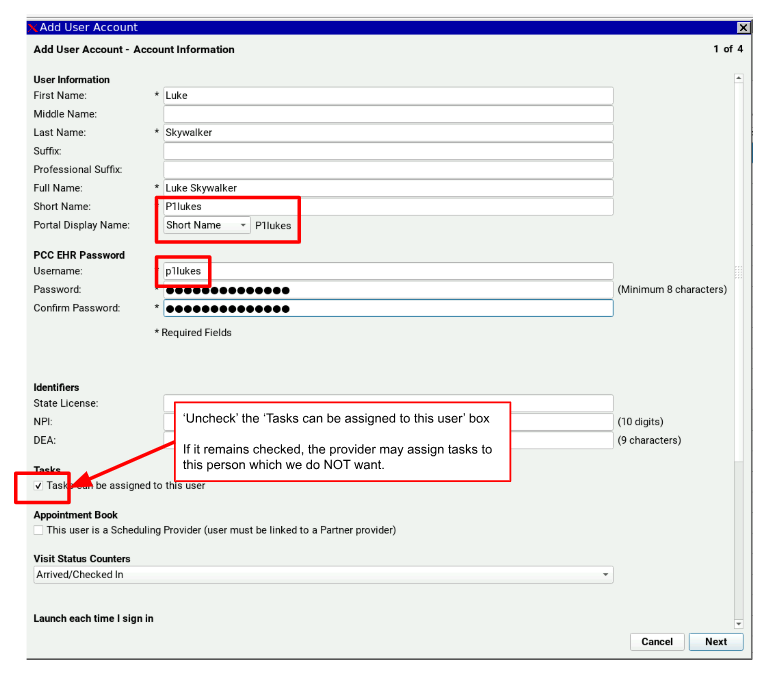Click the scrollbar down arrow

[x=739, y=624]
